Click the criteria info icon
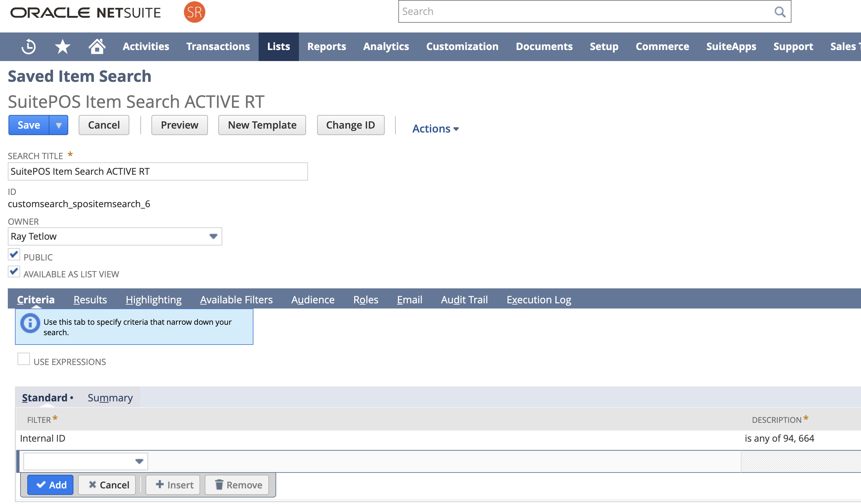This screenshot has height=504, width=861. click(x=30, y=323)
